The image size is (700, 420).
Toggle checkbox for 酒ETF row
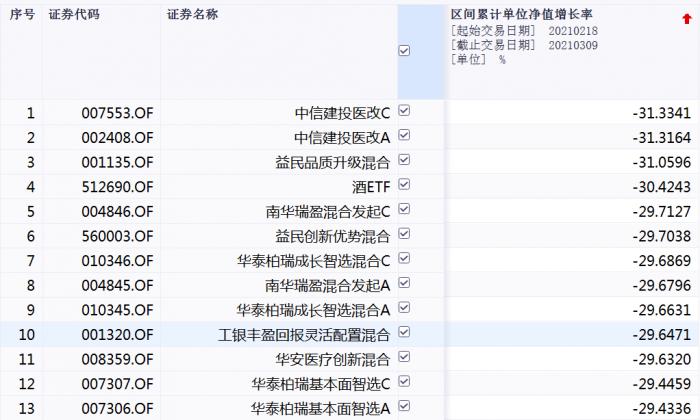(x=404, y=184)
